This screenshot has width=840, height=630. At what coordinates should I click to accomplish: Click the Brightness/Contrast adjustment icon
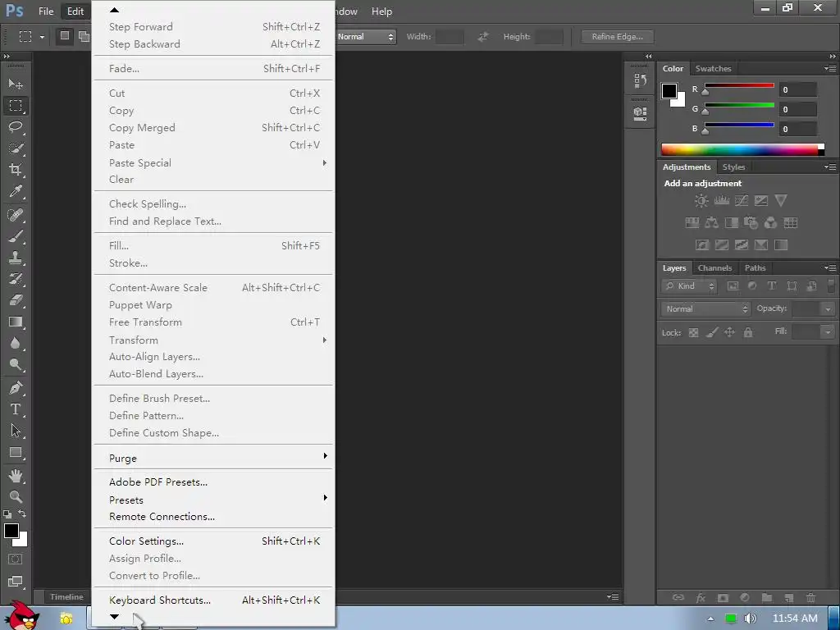pyautogui.click(x=701, y=201)
